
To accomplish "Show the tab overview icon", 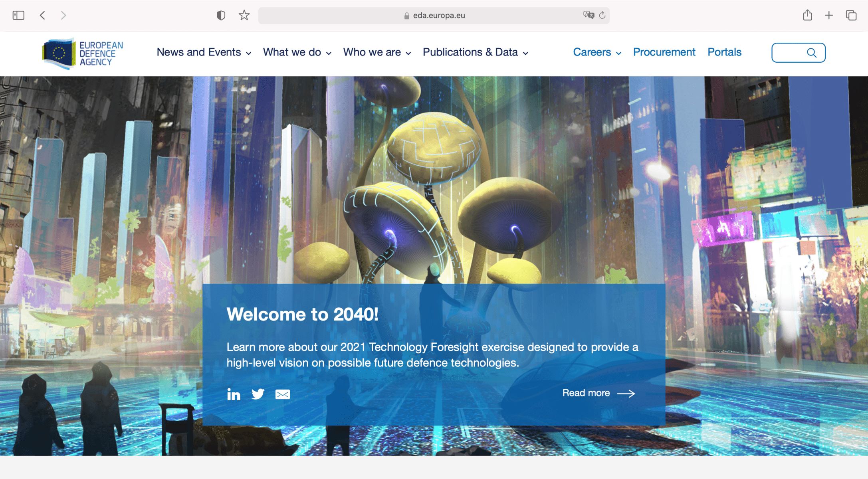I will pos(851,16).
